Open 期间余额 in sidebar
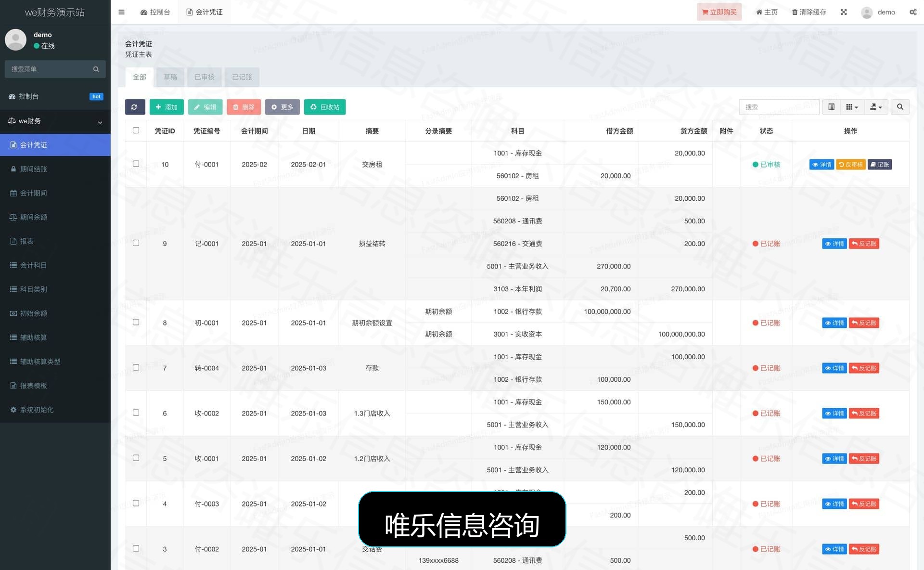This screenshot has width=924, height=570. click(55, 217)
